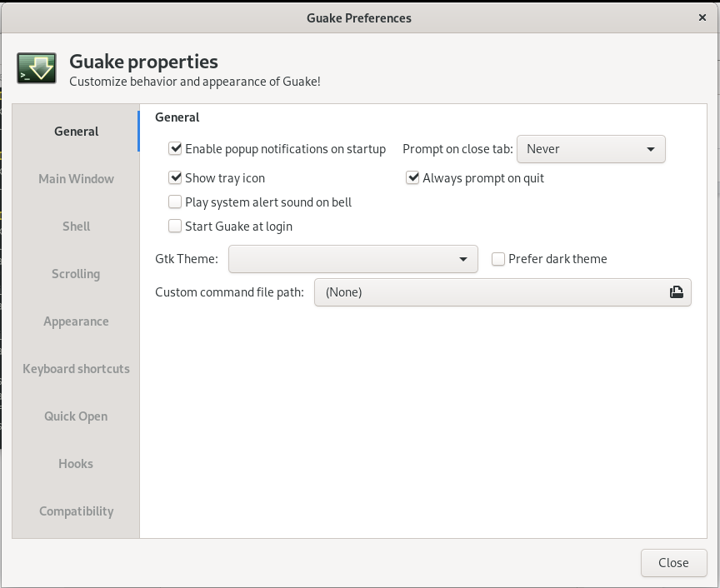
Task: Switch to the Quick Open tab
Action: tap(76, 416)
